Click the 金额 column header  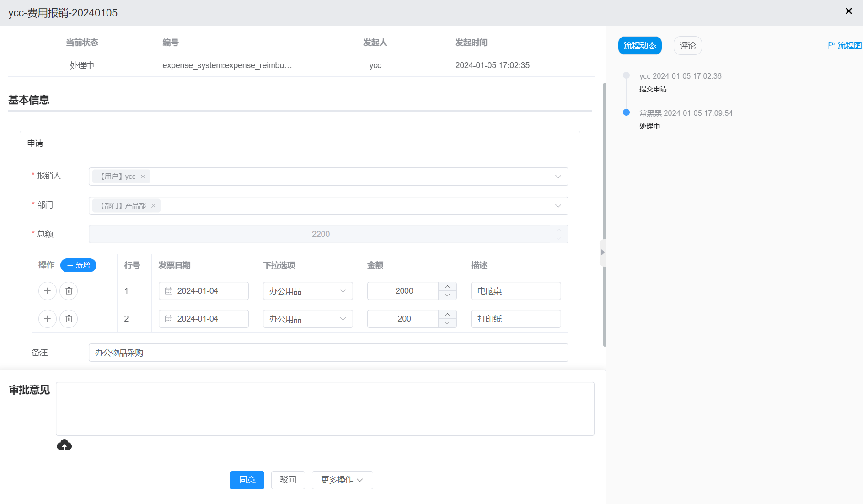(x=375, y=265)
